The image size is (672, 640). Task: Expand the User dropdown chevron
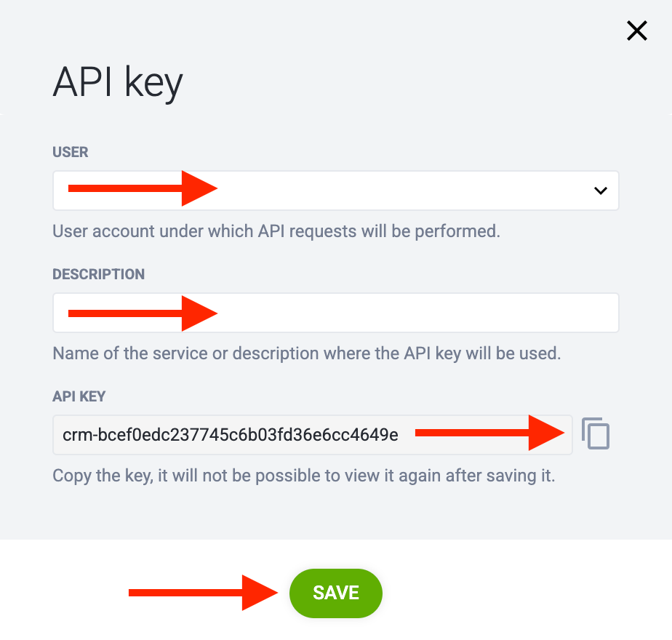600,191
